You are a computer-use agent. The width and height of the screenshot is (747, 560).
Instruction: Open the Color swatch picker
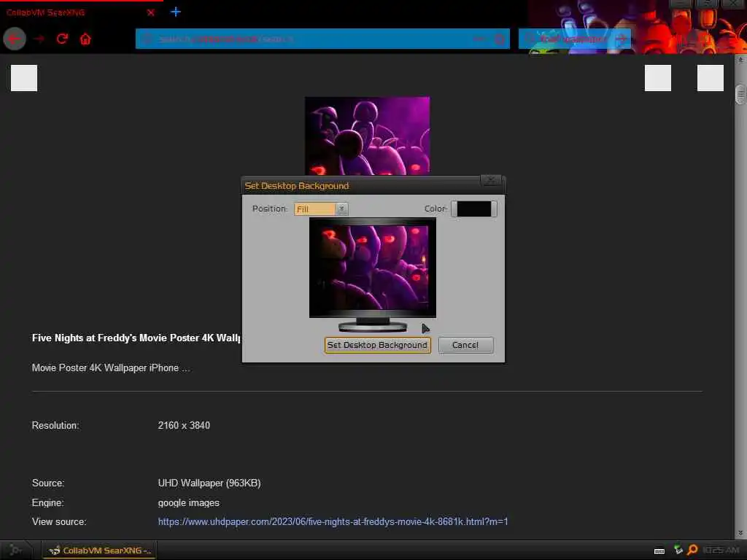pyautogui.click(x=474, y=209)
